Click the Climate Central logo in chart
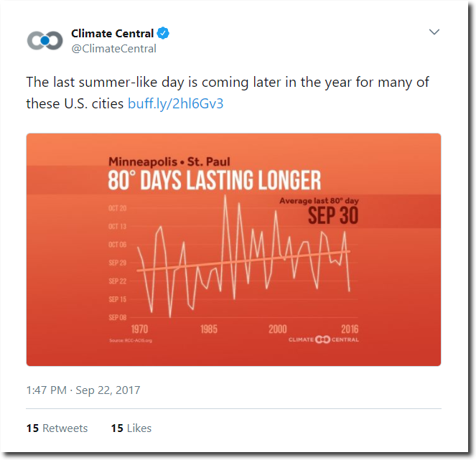This screenshot has width=476, height=460. (324, 339)
